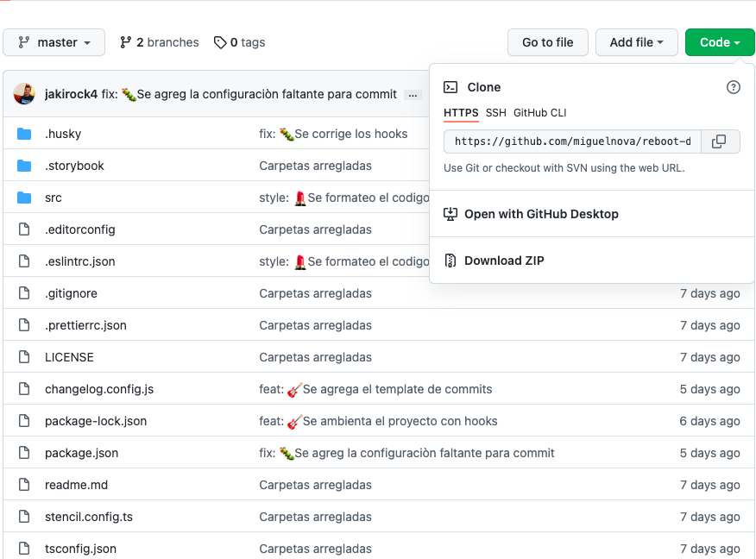This screenshot has width=756, height=559.
Task: Click the changelog.config.js file icon
Action: pos(24,389)
